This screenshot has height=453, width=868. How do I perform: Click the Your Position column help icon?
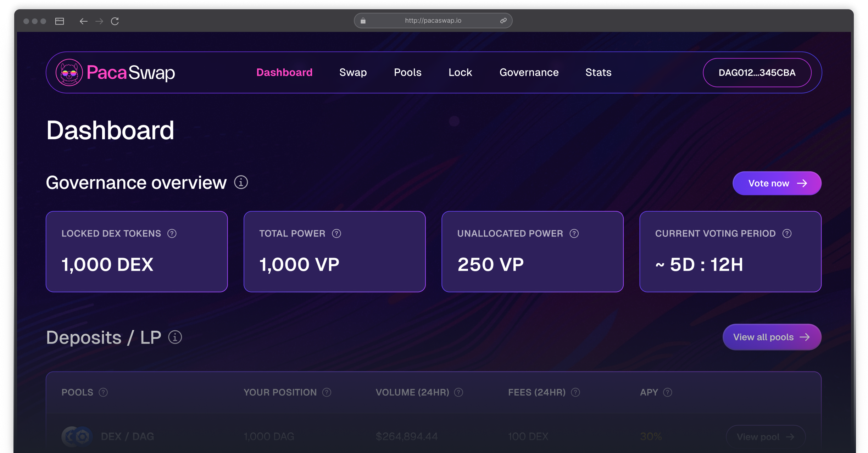(x=327, y=392)
